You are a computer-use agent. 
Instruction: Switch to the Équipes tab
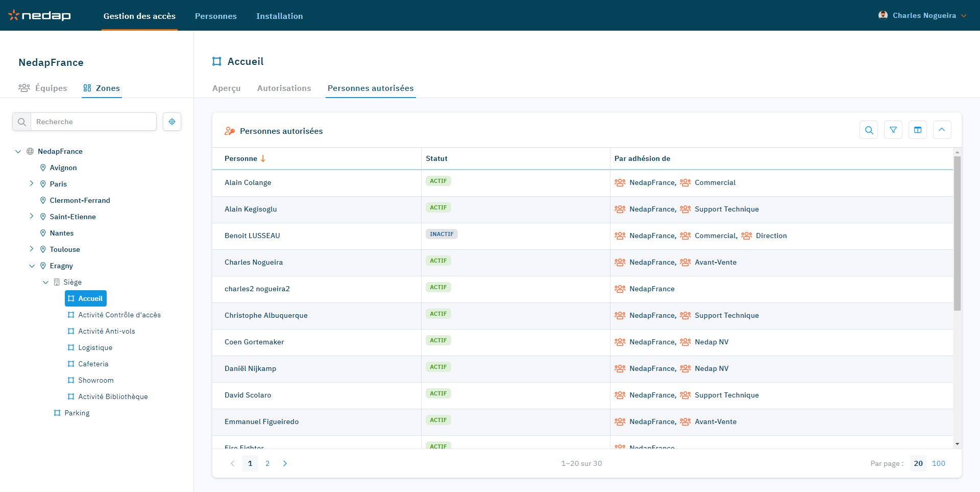43,88
